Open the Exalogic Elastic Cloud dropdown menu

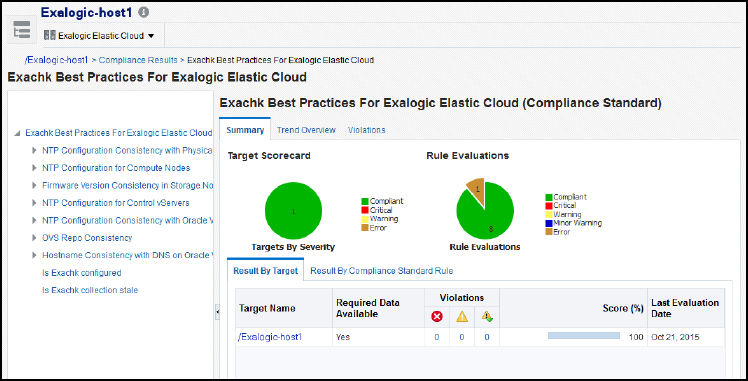coord(151,36)
